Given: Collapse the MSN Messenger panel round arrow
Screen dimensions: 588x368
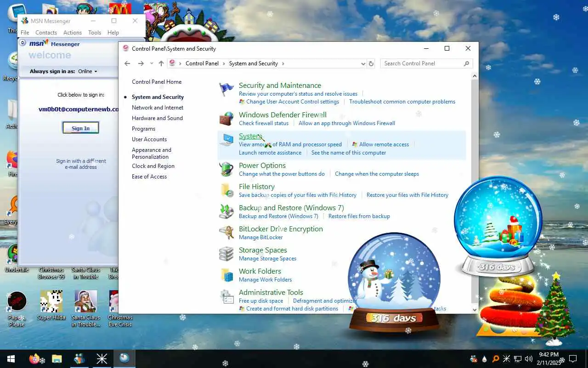Looking at the screenshot, I should point(23,43).
